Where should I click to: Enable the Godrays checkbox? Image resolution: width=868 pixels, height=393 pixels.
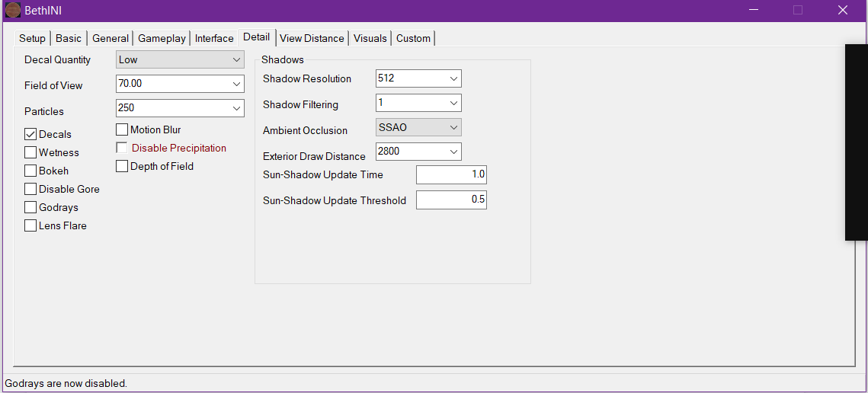tap(30, 208)
